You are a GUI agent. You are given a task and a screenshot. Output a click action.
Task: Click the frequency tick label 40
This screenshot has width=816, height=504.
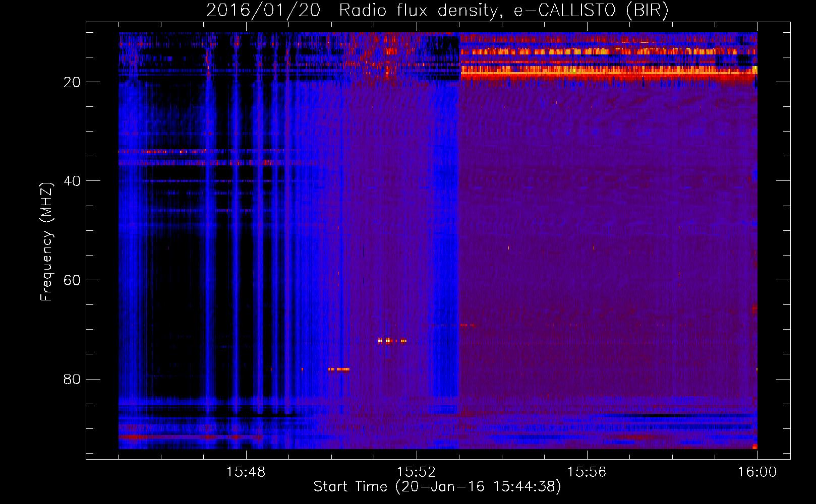(x=72, y=181)
